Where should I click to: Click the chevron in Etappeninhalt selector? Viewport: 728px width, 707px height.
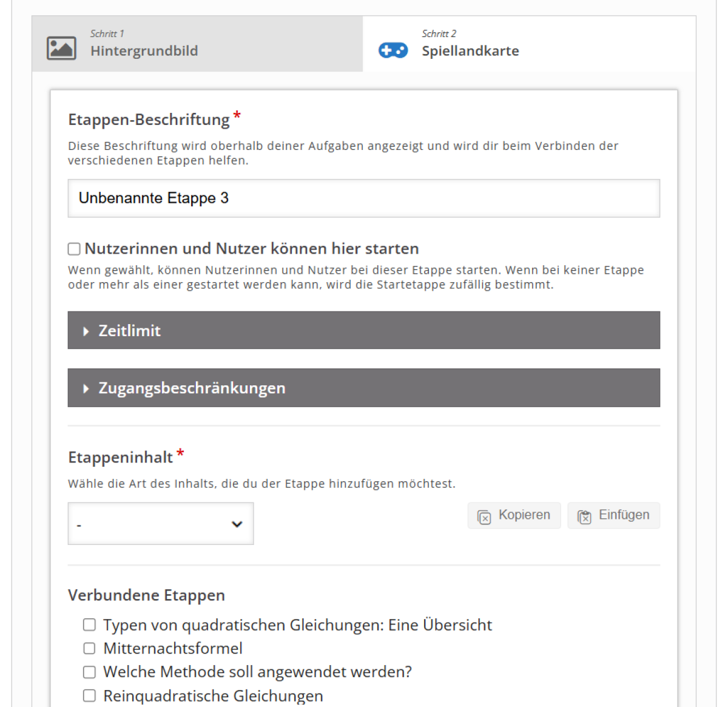(x=237, y=524)
